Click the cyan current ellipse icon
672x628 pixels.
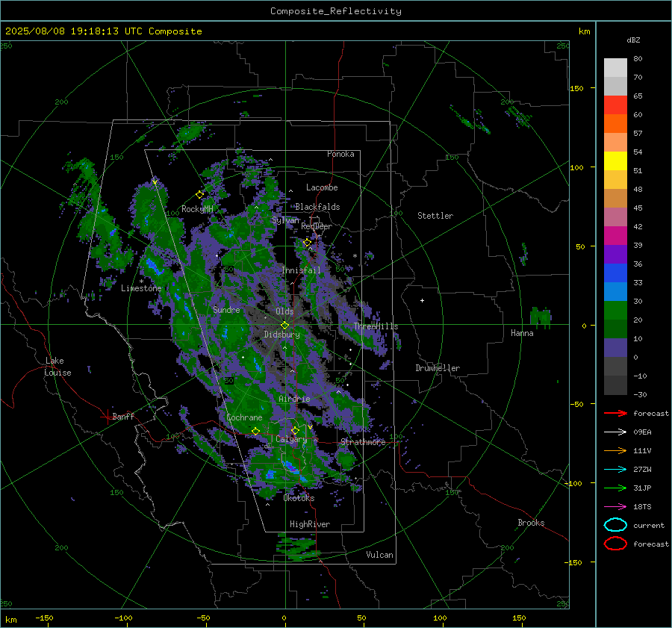tap(615, 525)
